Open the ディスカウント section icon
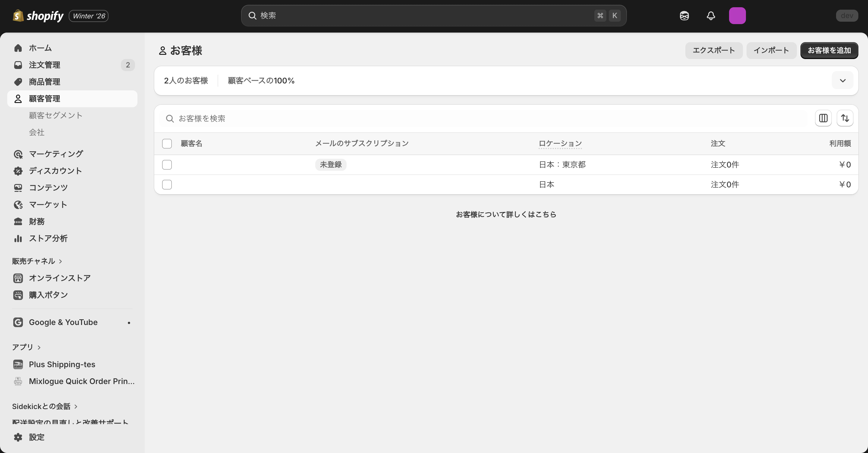Image resolution: width=868 pixels, height=453 pixels. click(18, 171)
